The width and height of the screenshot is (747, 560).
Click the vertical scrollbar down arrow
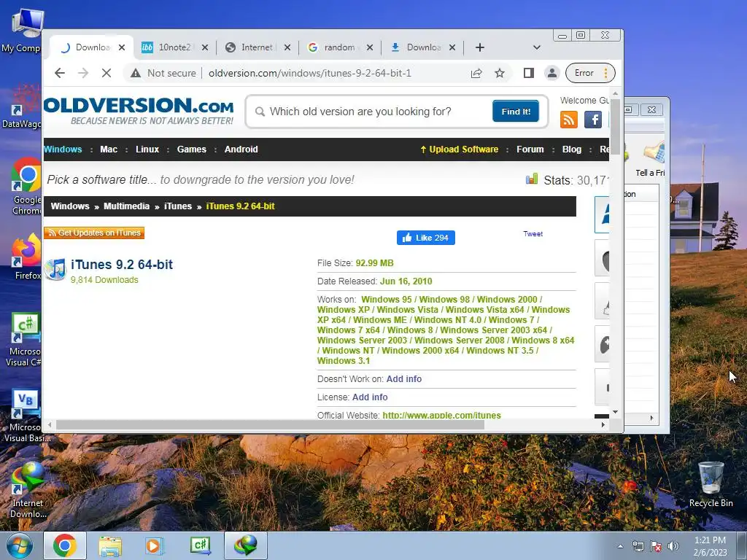615,412
